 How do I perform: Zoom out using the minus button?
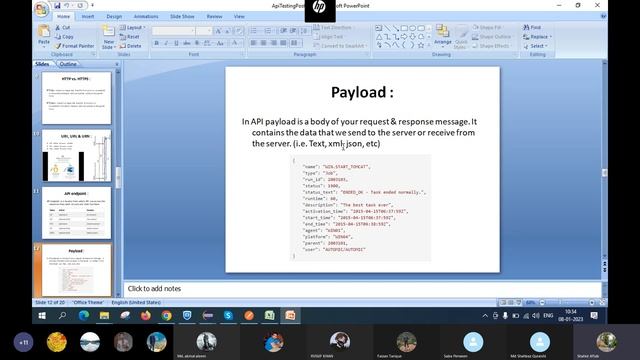coord(542,302)
